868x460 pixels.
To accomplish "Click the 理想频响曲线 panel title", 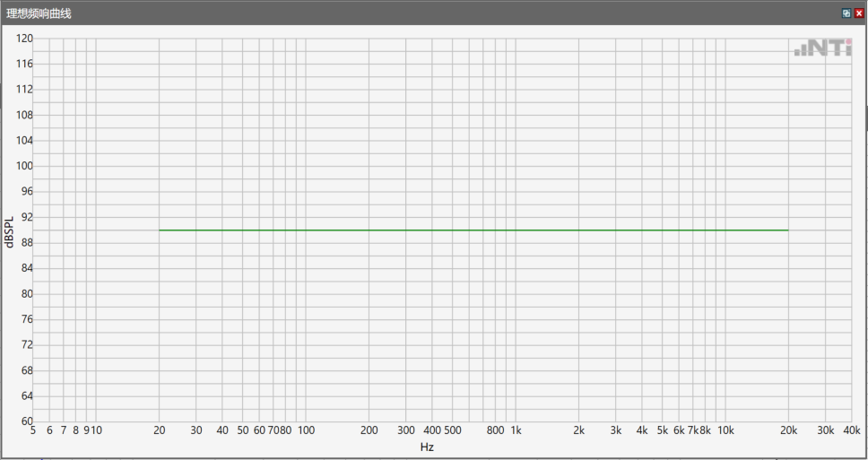I will pos(39,13).
